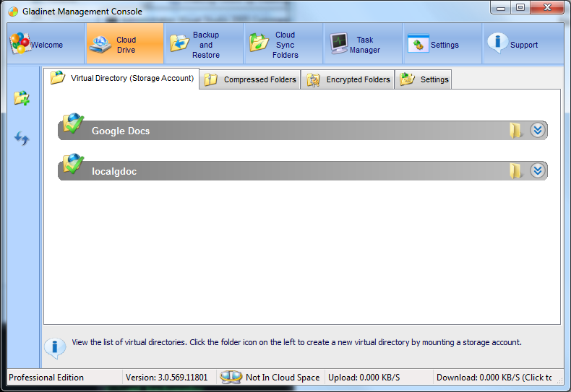571x392 pixels.
Task: Open the folder icon on Google Docs row
Action: coord(515,130)
